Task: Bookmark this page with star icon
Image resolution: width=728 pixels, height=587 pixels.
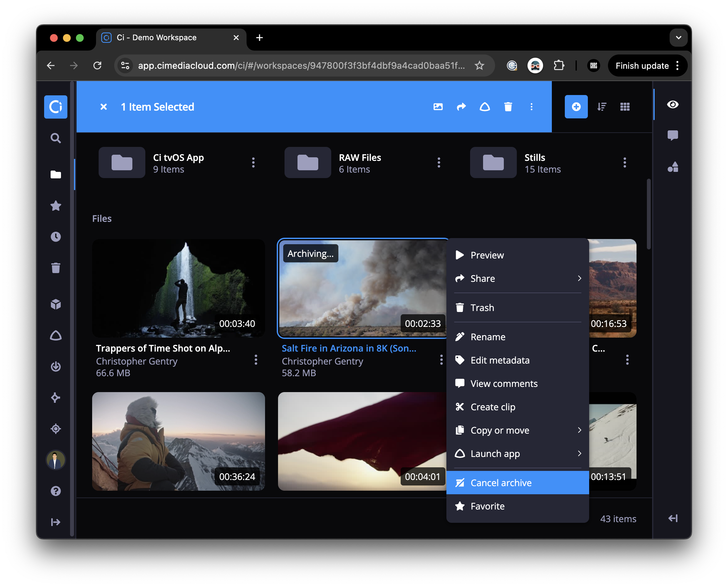Action: click(x=479, y=66)
